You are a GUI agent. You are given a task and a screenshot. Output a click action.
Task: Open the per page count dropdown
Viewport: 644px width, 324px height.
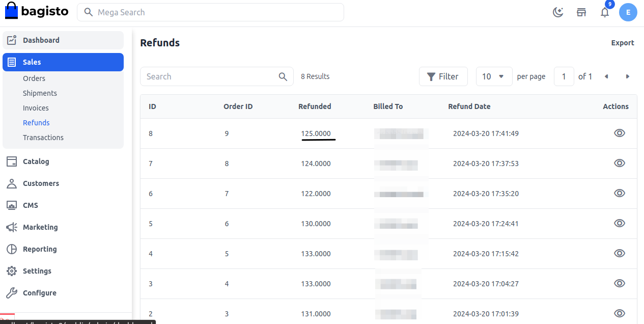[493, 76]
